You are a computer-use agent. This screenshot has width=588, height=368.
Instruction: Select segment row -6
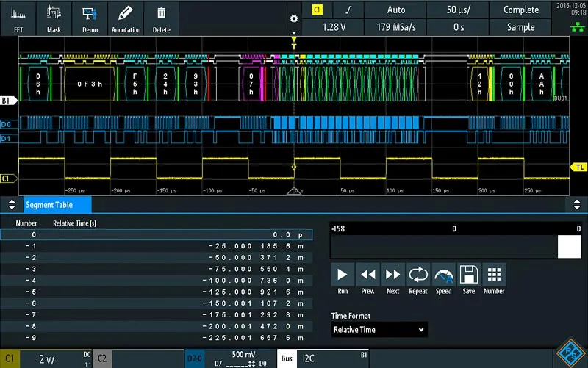tap(157, 303)
